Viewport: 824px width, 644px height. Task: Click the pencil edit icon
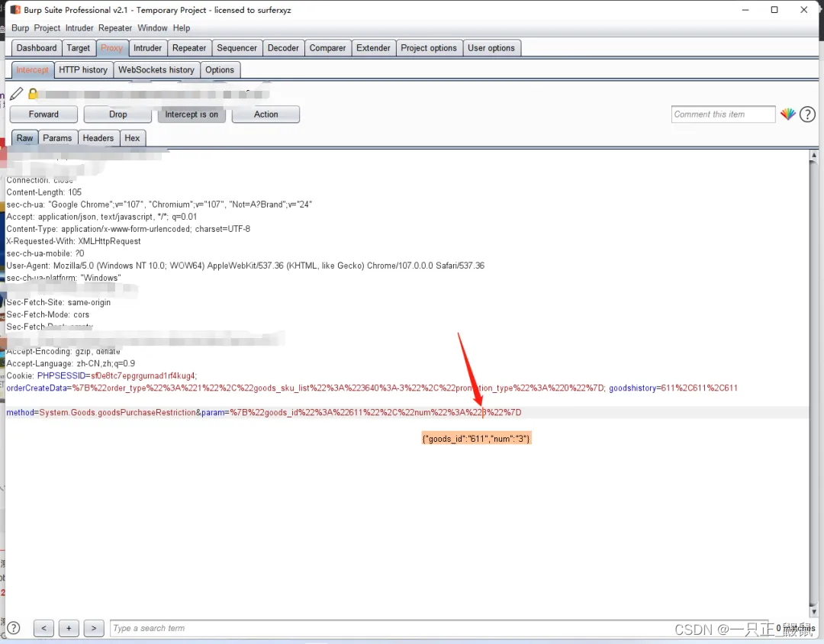tap(16, 94)
